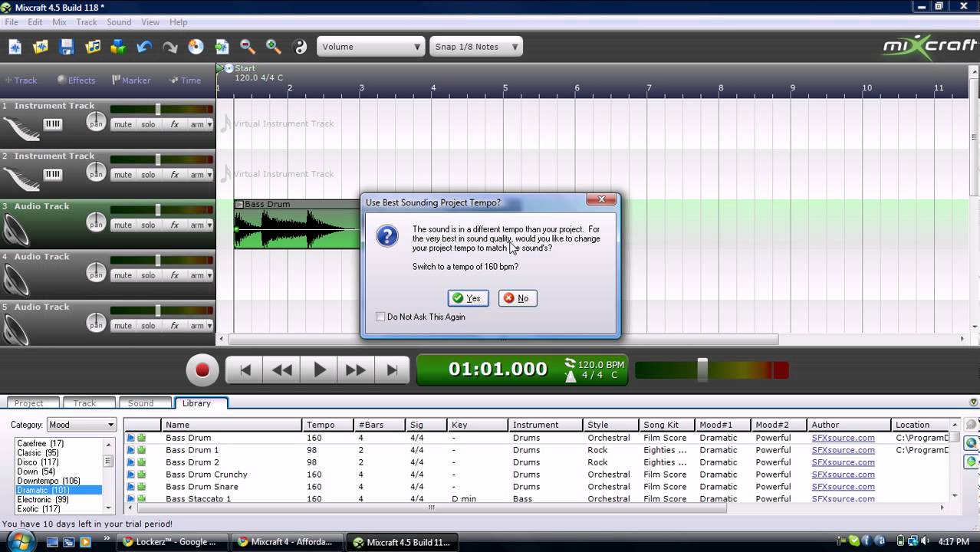This screenshot has height=552, width=980.
Task: Mute Audio Track 5
Action: (x=123, y=326)
